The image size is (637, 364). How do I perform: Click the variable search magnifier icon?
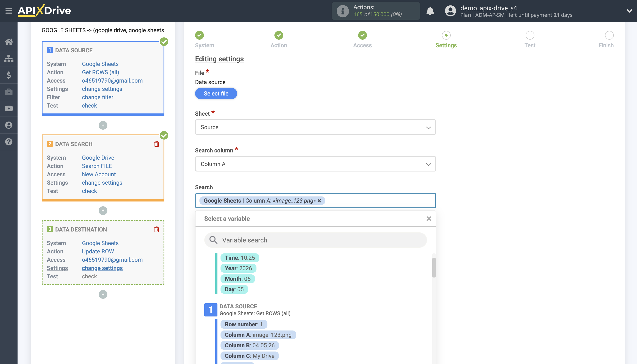213,240
